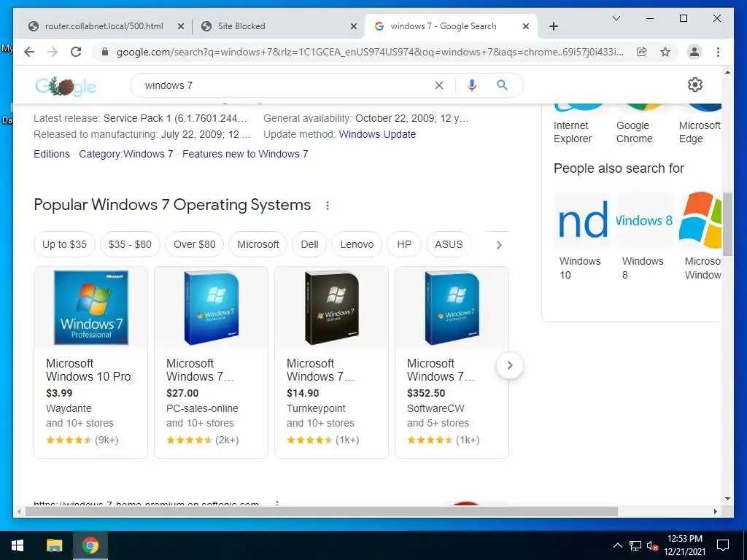Open the $27.00 PC-sales-online product
The width and height of the screenshot is (747, 560).
coord(211,362)
